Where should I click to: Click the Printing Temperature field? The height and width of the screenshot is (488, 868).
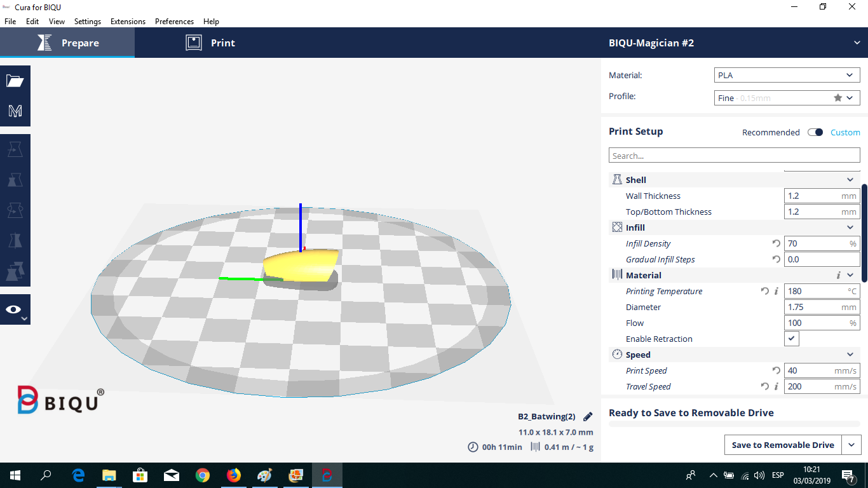click(x=822, y=291)
